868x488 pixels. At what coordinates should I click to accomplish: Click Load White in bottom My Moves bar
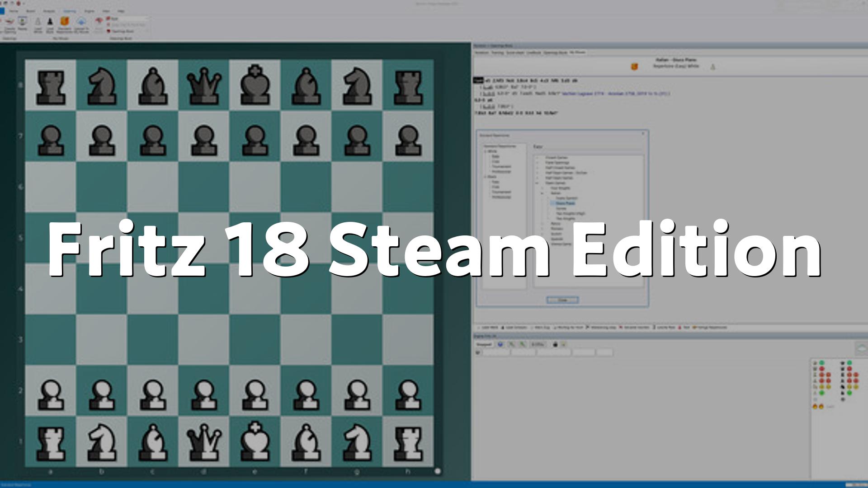click(487, 327)
